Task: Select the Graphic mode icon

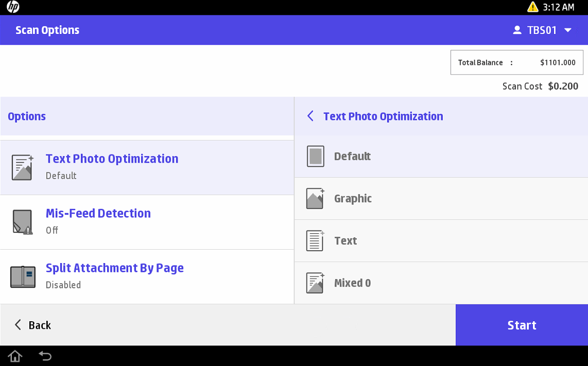Action: tap(315, 199)
